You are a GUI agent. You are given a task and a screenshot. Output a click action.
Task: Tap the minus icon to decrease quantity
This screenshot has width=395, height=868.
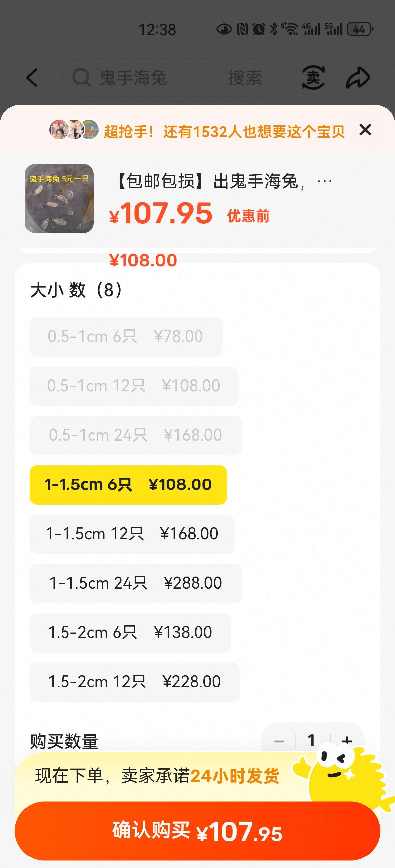[x=279, y=741]
